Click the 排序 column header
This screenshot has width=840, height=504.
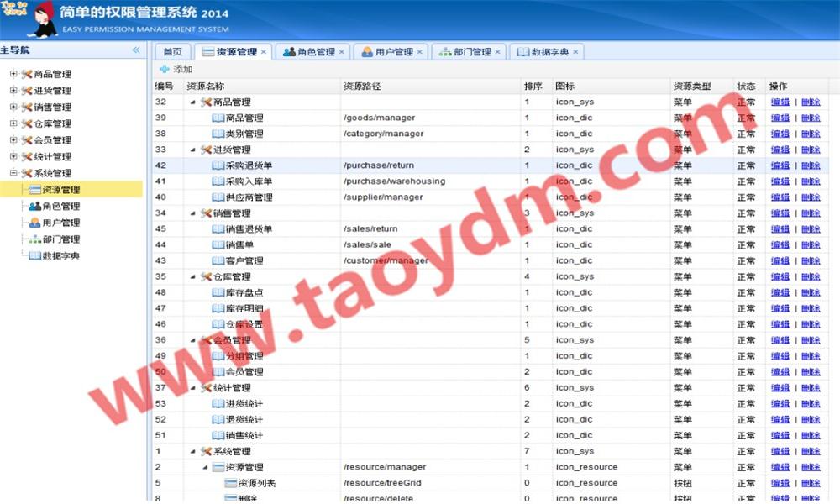click(536, 87)
